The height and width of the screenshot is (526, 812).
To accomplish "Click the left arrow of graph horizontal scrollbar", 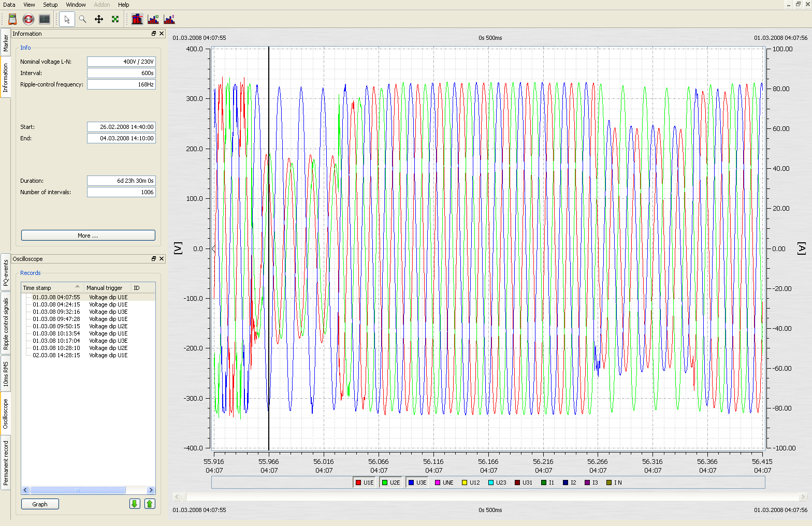I will (x=177, y=497).
